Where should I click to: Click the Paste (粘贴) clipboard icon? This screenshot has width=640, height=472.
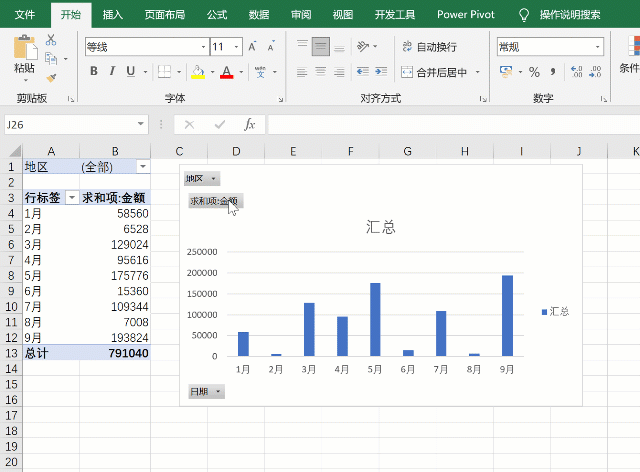tap(24, 48)
